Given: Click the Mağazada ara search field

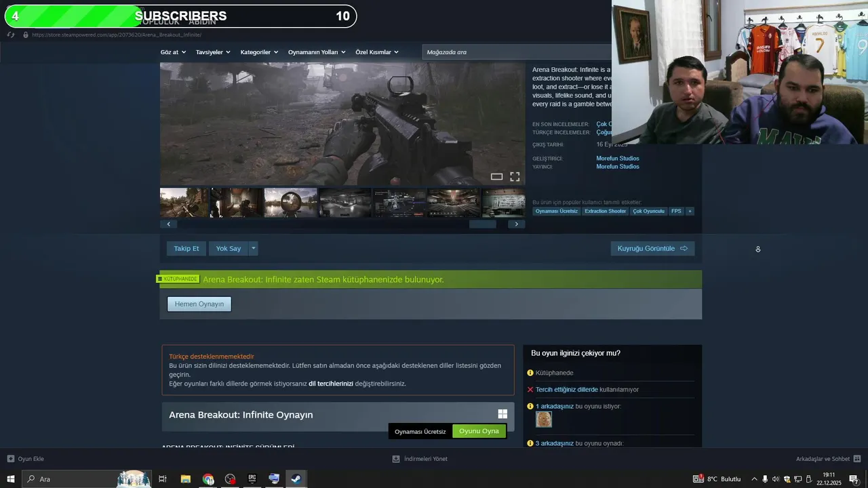Looking at the screenshot, I should click(517, 52).
